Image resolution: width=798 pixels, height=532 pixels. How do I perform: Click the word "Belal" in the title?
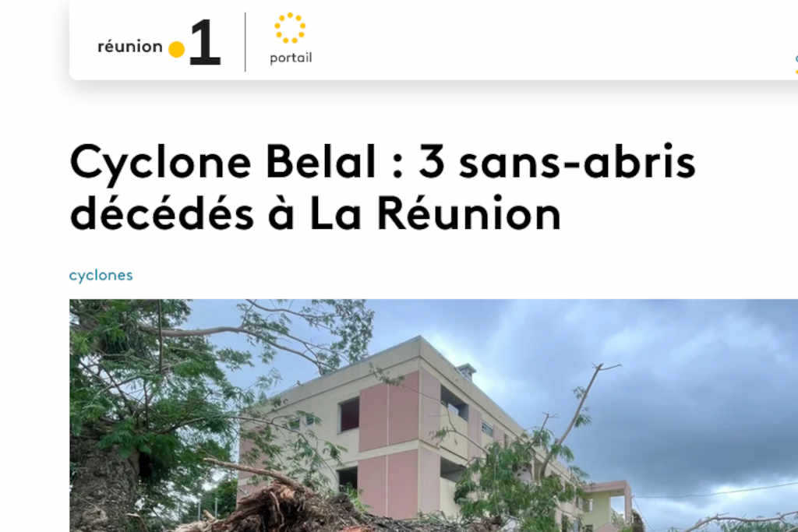point(321,162)
